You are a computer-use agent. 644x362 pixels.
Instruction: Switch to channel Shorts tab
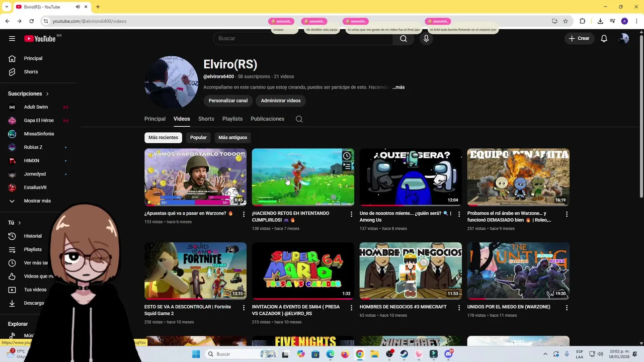[x=206, y=119]
